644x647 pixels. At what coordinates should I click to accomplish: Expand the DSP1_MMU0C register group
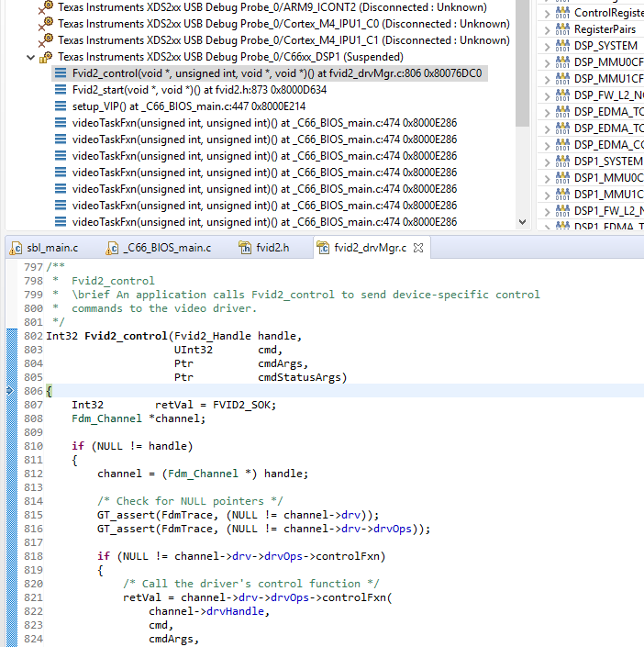(x=547, y=179)
